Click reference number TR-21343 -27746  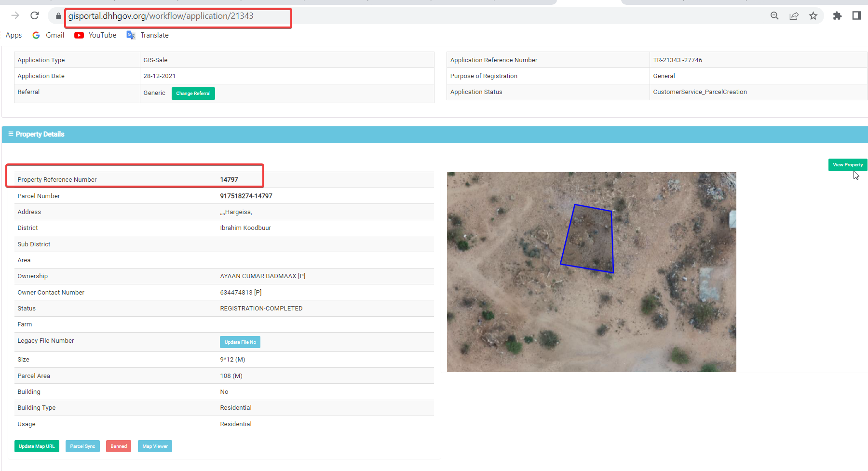[x=678, y=60]
